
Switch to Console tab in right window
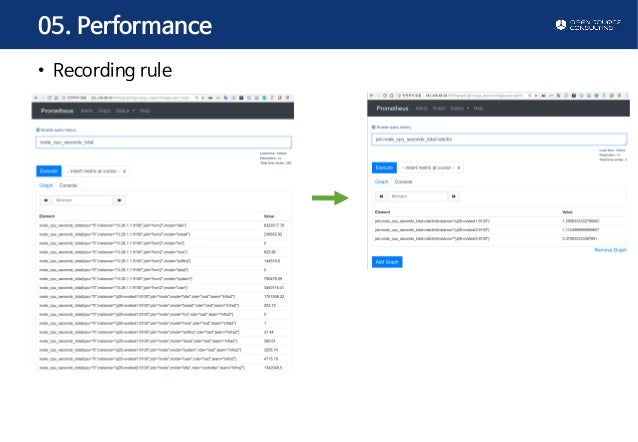[x=403, y=182]
